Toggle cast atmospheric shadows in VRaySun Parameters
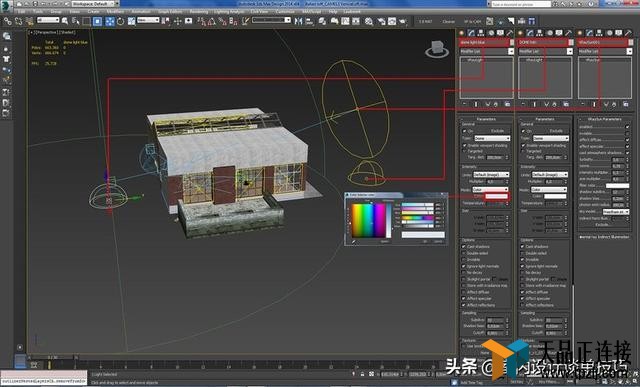 [627, 153]
